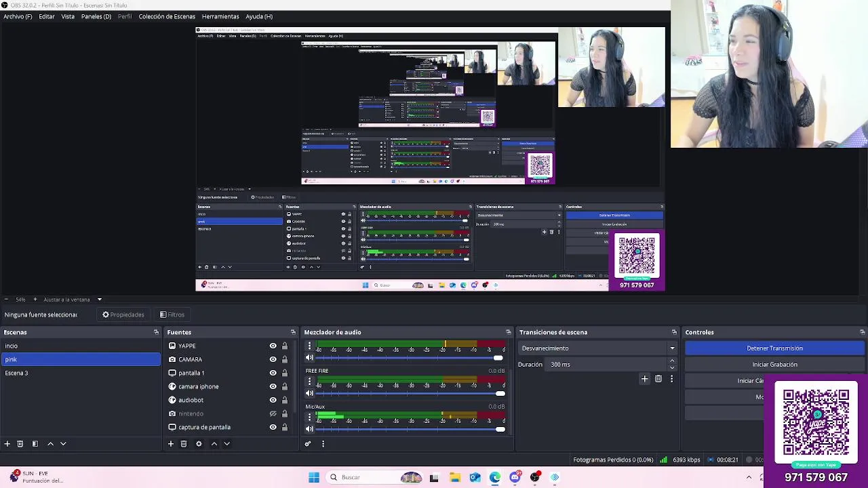Click Iniciar Grabación button
The height and width of the screenshot is (488, 868).
point(774,365)
